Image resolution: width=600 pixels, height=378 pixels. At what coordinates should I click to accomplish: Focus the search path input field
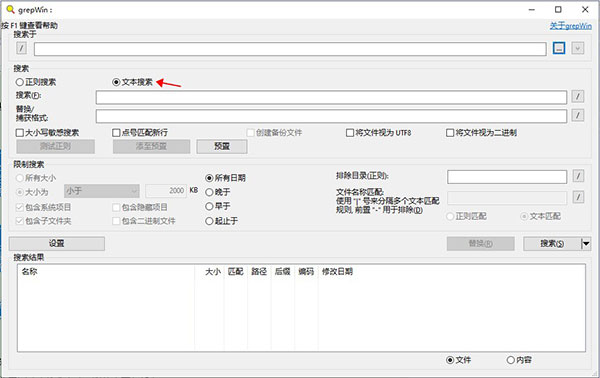pos(290,49)
